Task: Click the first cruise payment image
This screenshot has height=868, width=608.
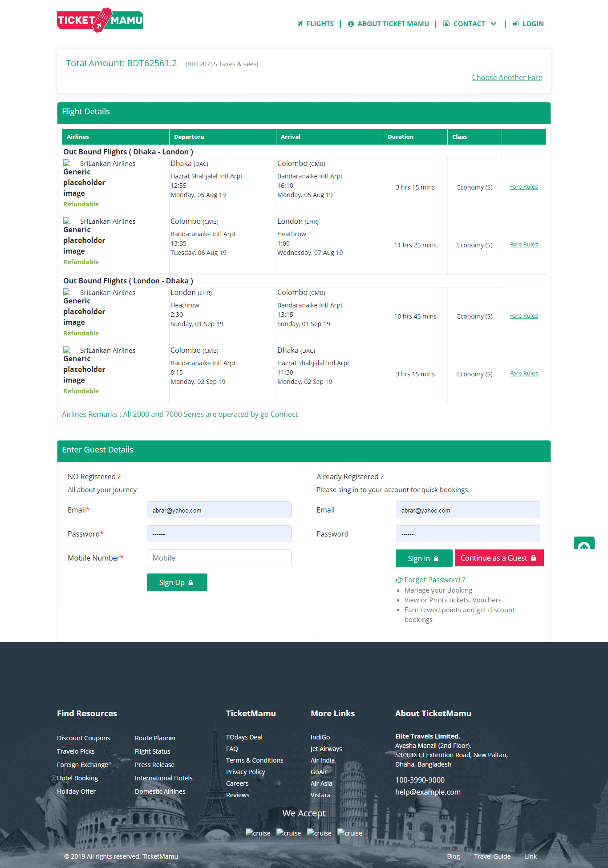Action: click(258, 833)
